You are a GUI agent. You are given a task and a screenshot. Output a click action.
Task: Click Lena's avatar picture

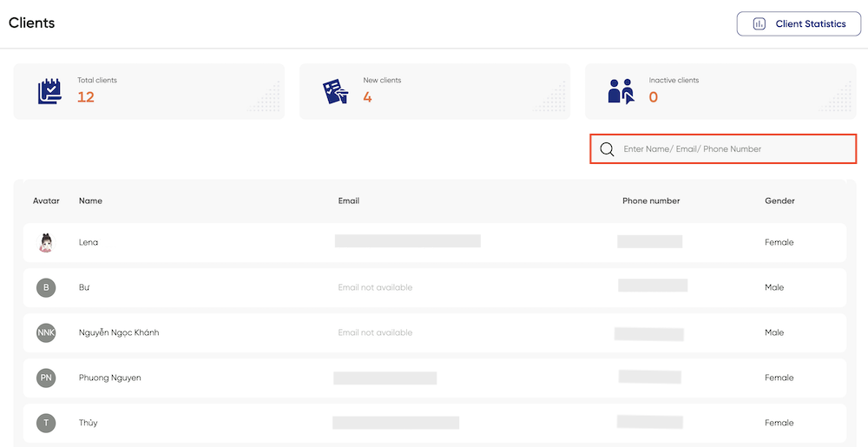[46, 242]
